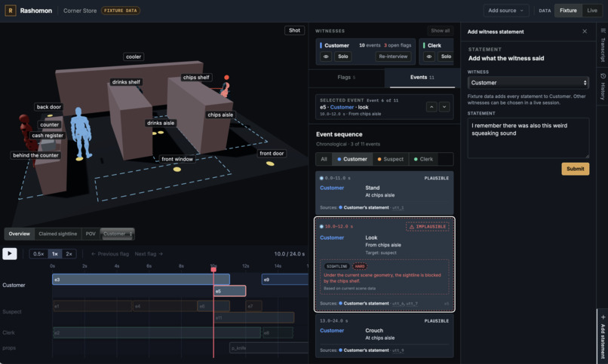Click Show all witnesses
The image size is (608, 364).
[x=440, y=31]
